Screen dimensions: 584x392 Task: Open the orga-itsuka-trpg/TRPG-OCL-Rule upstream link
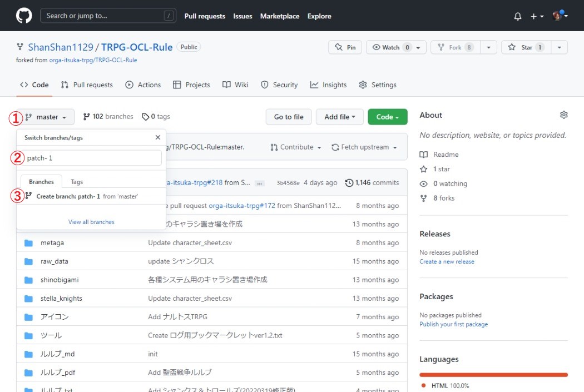coord(93,60)
